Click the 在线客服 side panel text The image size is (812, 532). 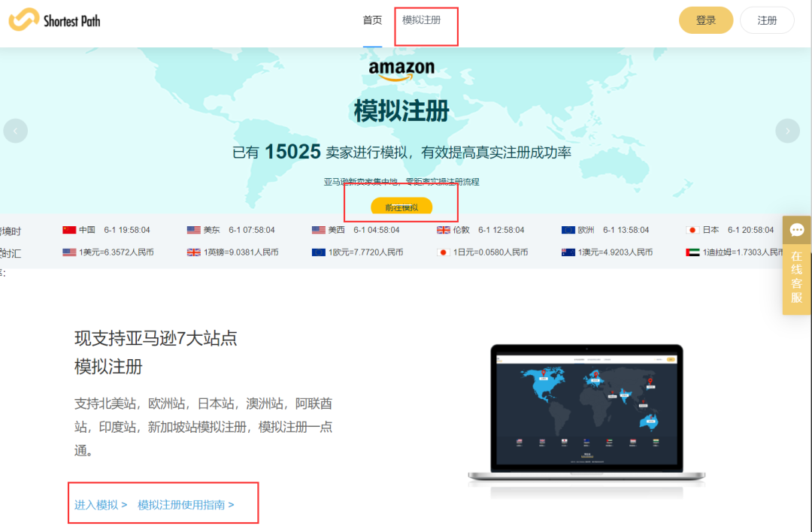[796, 277]
